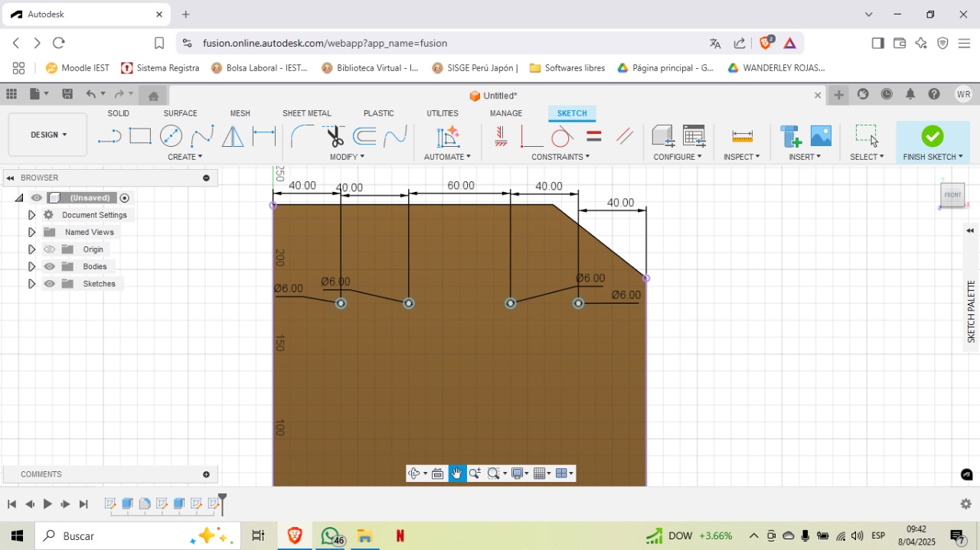Switch to the SHEET METAL tab
This screenshot has width=980, height=550.
[306, 113]
